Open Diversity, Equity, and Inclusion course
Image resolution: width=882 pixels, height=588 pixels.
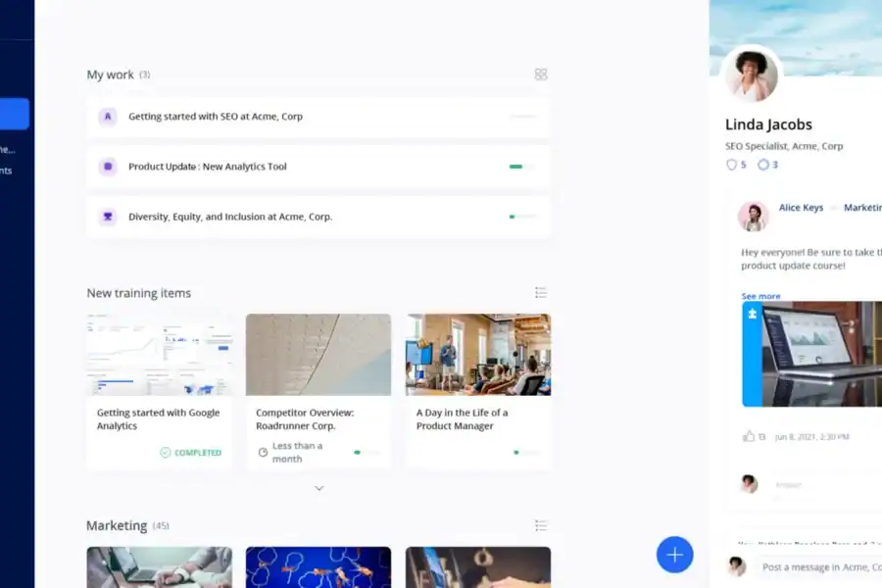(x=230, y=217)
